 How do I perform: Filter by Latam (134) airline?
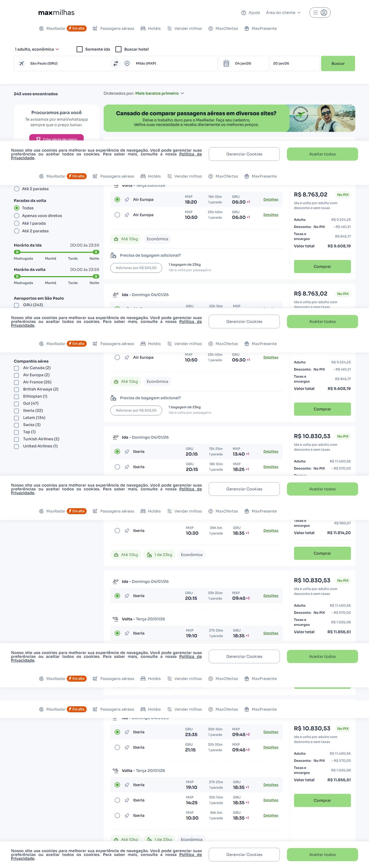pos(16,418)
